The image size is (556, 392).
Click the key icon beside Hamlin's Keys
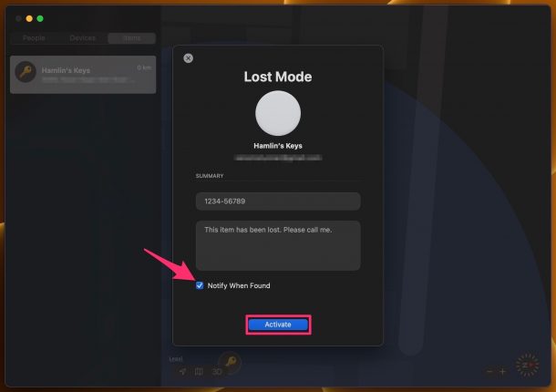tap(26, 72)
